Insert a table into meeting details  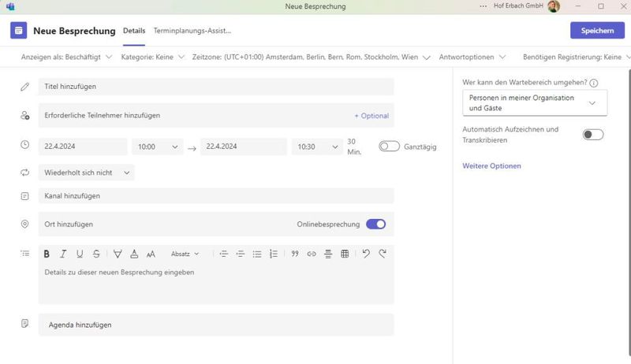click(x=345, y=254)
